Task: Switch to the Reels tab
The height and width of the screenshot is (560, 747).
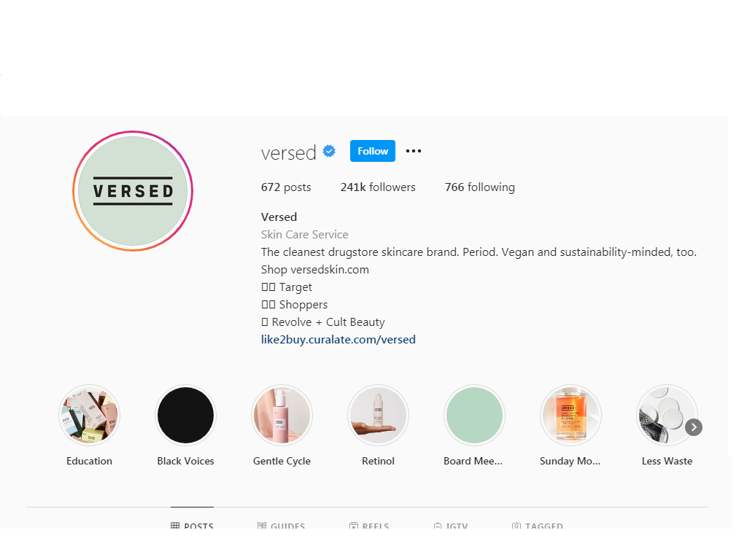Action: 369,526
